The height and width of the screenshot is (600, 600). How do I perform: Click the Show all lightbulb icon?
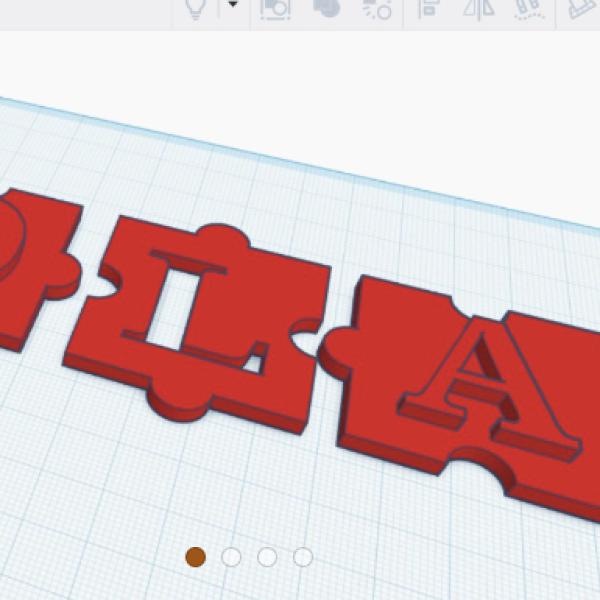[x=195, y=8]
